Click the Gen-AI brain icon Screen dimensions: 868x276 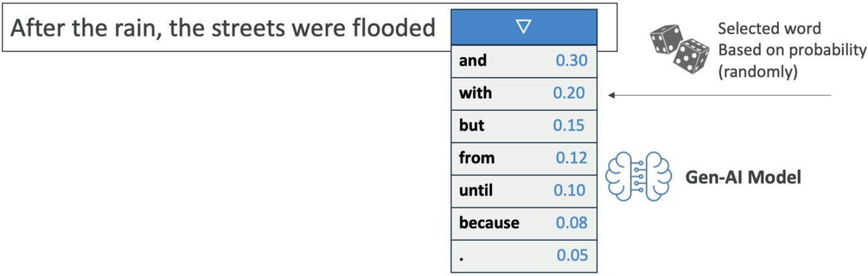point(637,177)
